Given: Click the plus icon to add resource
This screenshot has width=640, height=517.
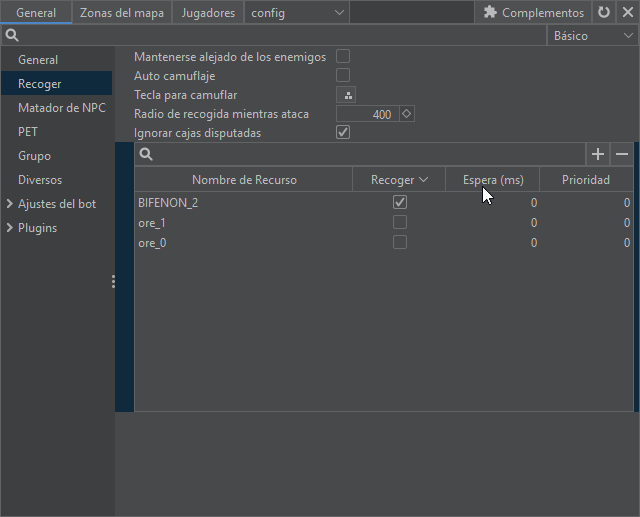Looking at the screenshot, I should tap(598, 154).
